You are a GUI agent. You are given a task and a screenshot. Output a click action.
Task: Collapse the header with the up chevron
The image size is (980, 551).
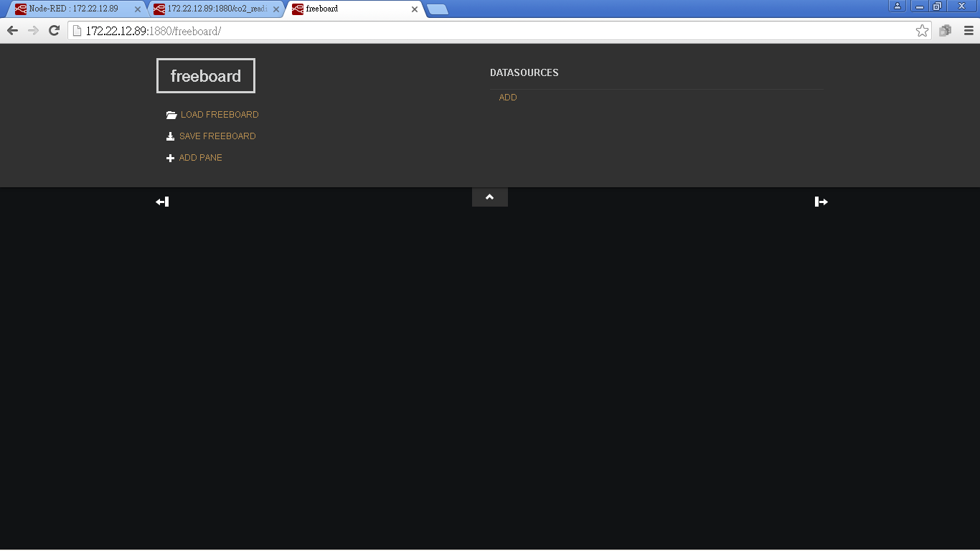point(490,197)
